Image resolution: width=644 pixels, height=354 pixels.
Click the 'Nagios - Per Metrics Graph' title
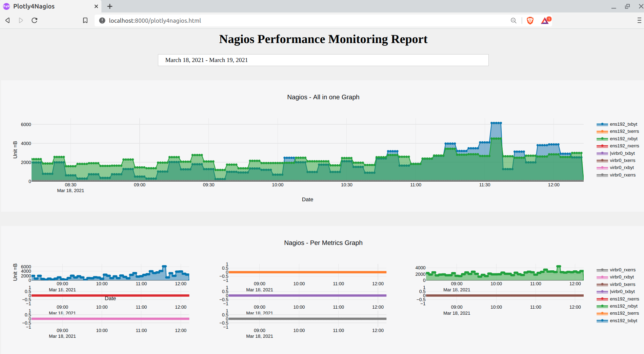(x=323, y=243)
